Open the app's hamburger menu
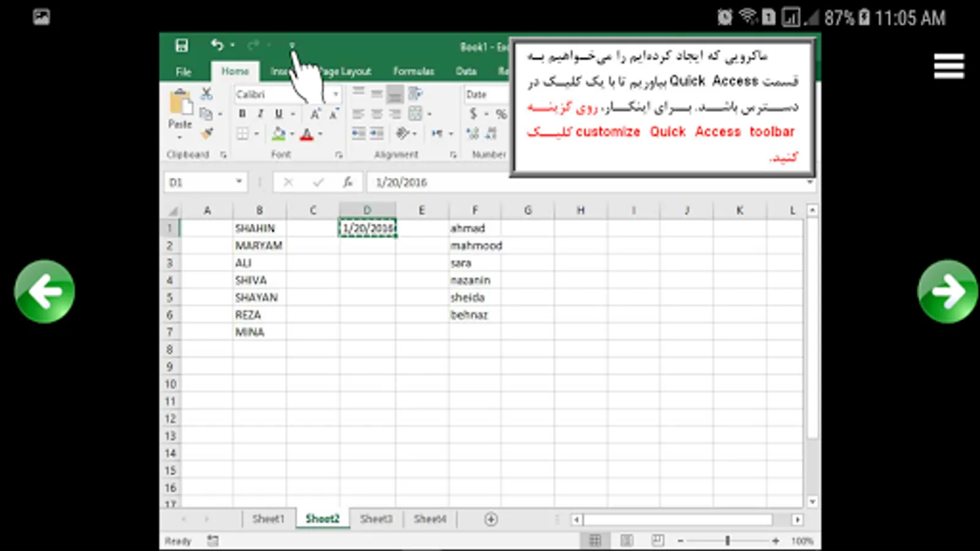 949,66
